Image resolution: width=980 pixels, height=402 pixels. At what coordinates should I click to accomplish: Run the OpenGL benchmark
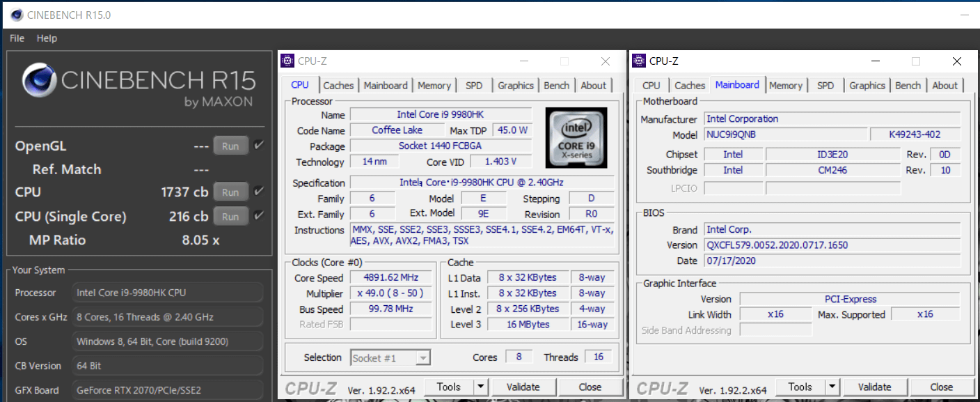coord(230,146)
